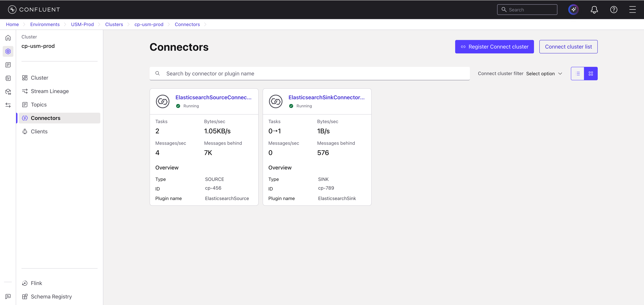Screen dimensions: 644x305
Task: Click the source connector card logo icon
Action: (x=163, y=101)
